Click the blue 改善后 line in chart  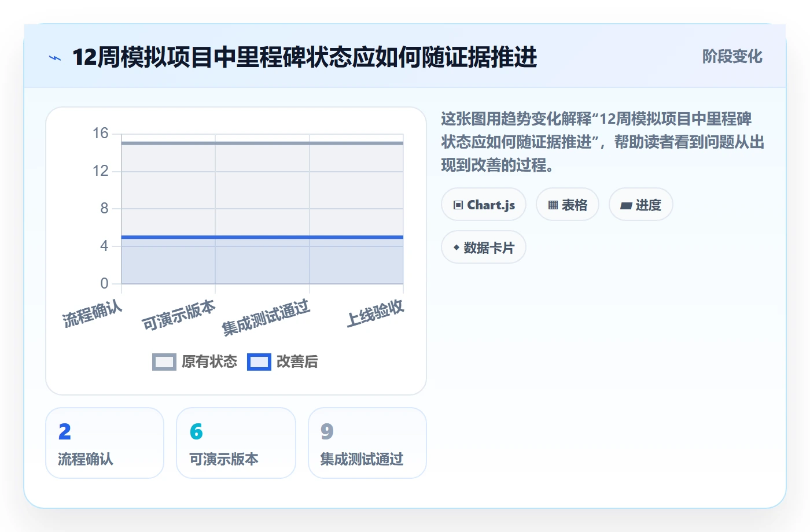point(262,237)
